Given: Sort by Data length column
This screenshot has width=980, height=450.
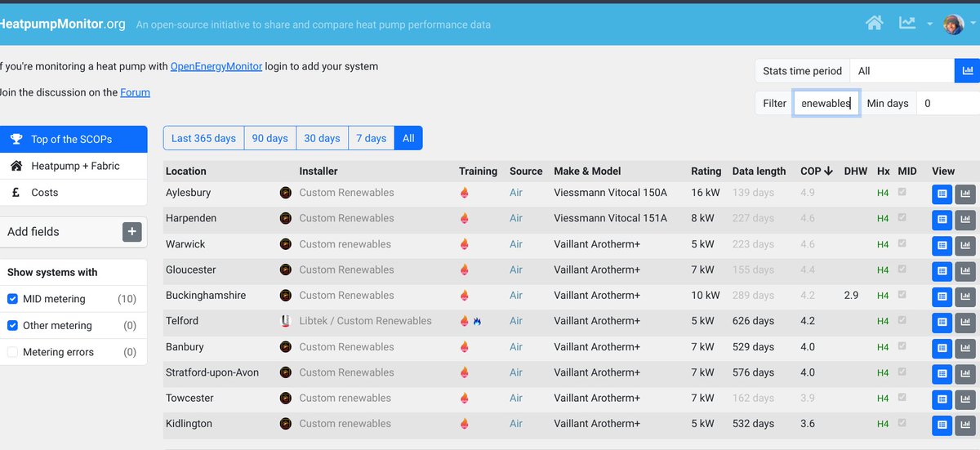Looking at the screenshot, I should (x=759, y=172).
